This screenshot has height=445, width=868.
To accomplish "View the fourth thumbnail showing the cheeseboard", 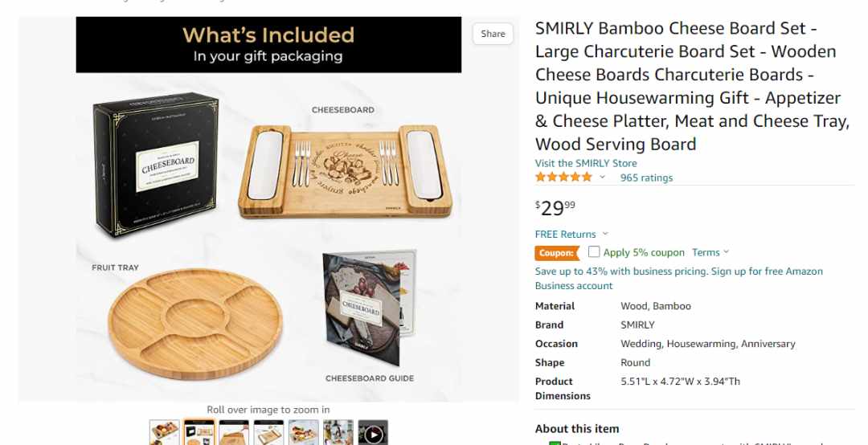I will (x=268, y=433).
